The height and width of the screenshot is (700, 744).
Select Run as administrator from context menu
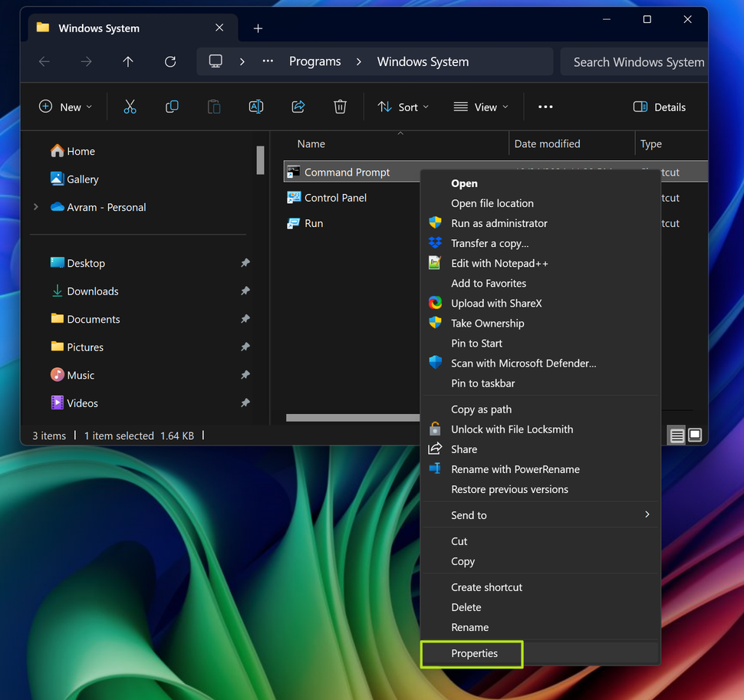[499, 223]
